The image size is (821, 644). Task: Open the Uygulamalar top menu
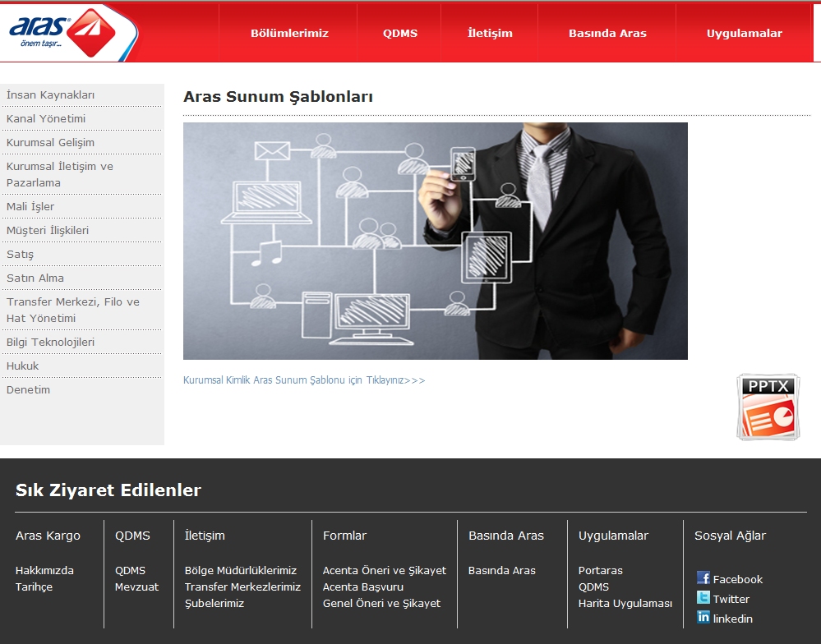click(x=744, y=34)
